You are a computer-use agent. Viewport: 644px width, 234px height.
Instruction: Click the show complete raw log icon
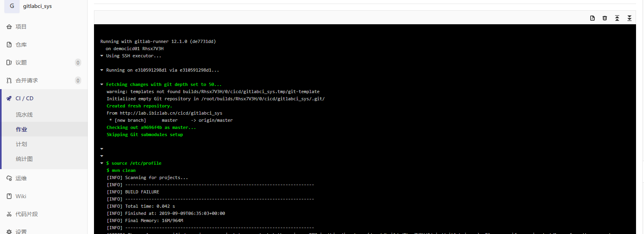(592, 18)
